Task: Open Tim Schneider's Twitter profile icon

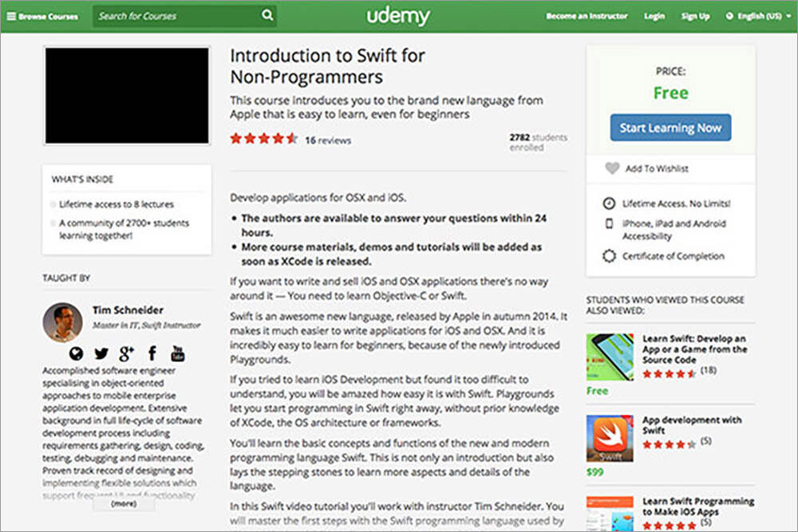Action: (101, 353)
